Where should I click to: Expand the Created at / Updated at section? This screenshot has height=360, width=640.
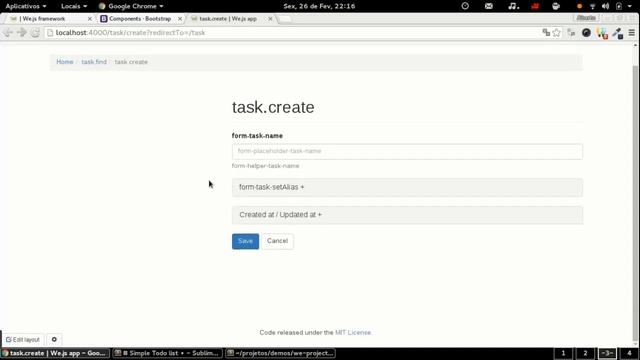click(x=407, y=215)
